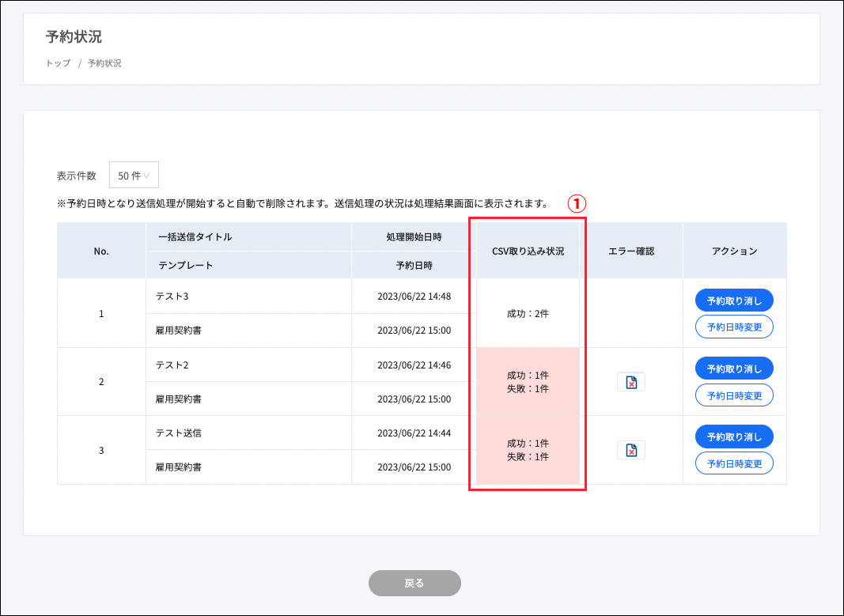844x616 pixels.
Task: Click the CSV取り込み状況 column header
Action: click(x=528, y=251)
